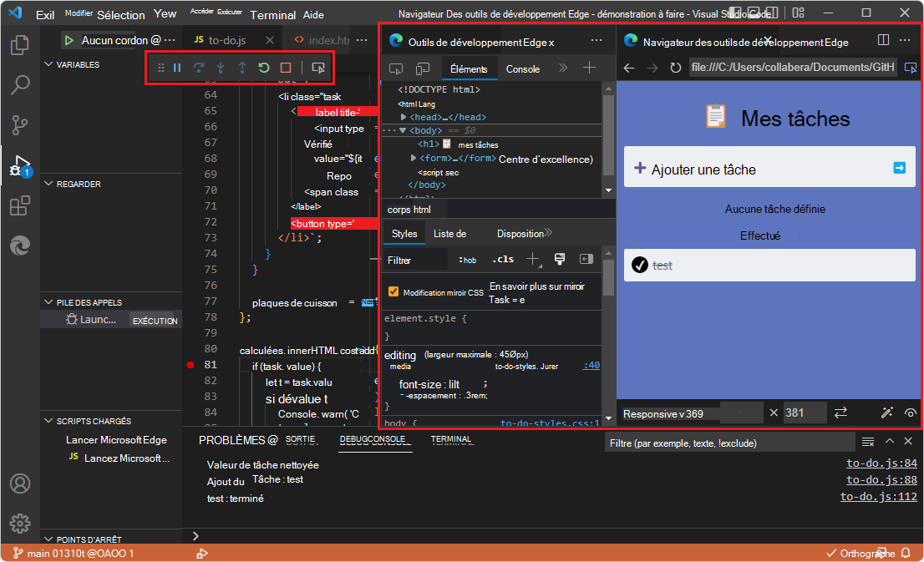Open the Extensions view in the activity bar
Screen dimensions: 924x562
pyautogui.click(x=20, y=205)
